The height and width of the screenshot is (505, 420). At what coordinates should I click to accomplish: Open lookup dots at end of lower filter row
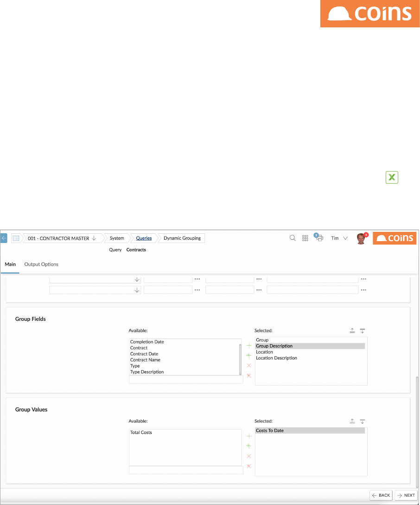click(363, 290)
